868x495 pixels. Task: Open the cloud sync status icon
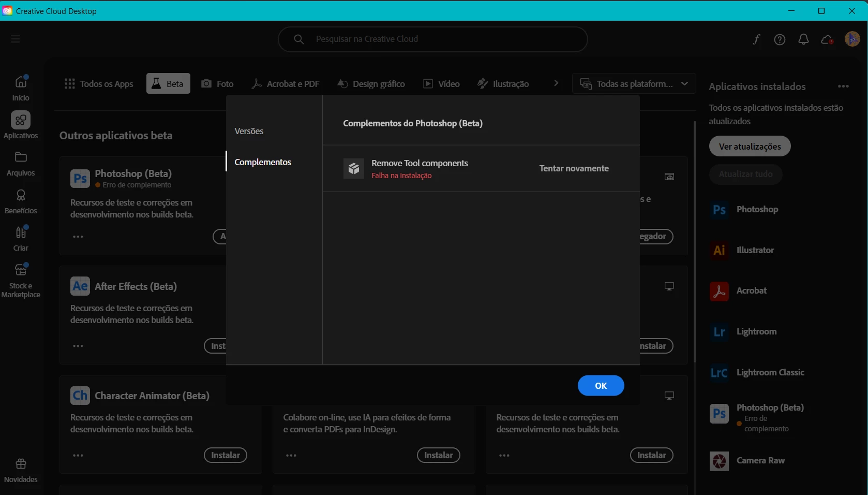tap(827, 39)
